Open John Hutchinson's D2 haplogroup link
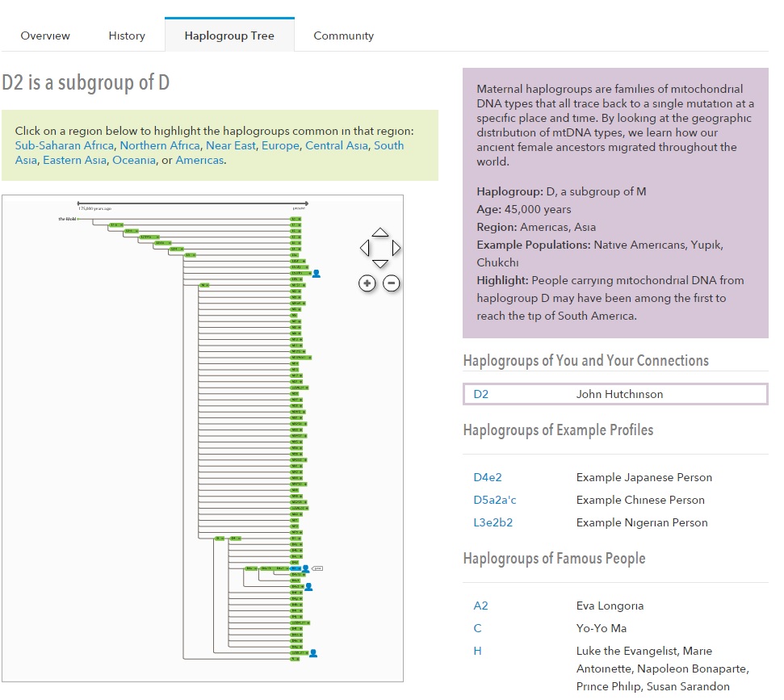The height and width of the screenshot is (700, 784). (x=481, y=394)
